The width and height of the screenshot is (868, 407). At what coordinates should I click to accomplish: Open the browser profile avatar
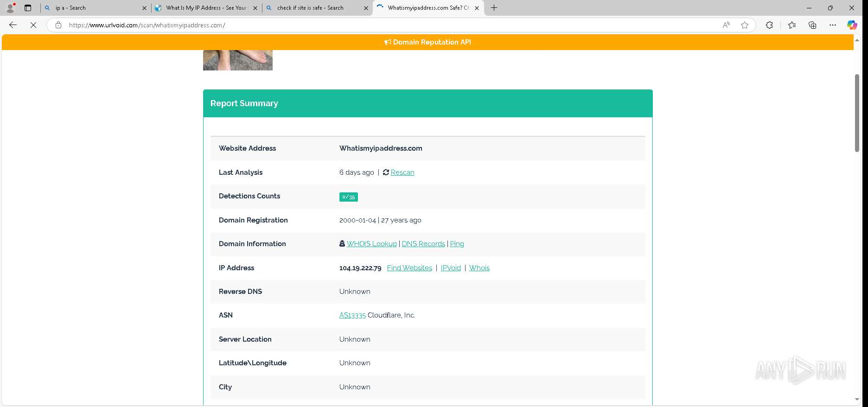(x=10, y=8)
